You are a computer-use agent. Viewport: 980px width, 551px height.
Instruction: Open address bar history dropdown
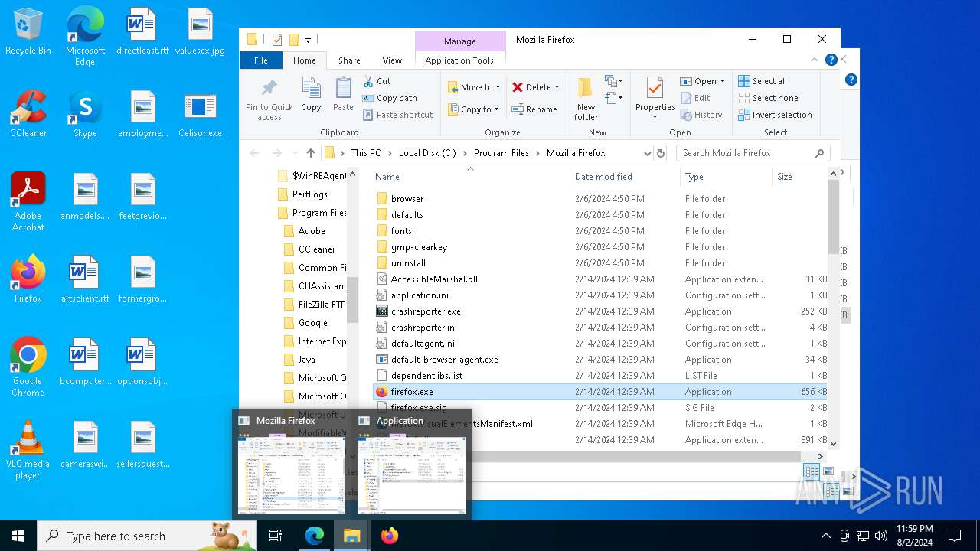(x=647, y=153)
